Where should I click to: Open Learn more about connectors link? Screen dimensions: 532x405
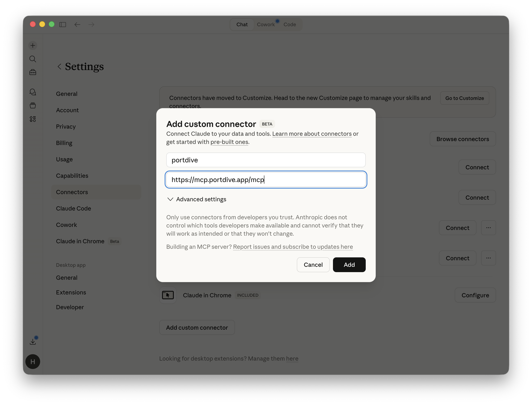[312, 134]
